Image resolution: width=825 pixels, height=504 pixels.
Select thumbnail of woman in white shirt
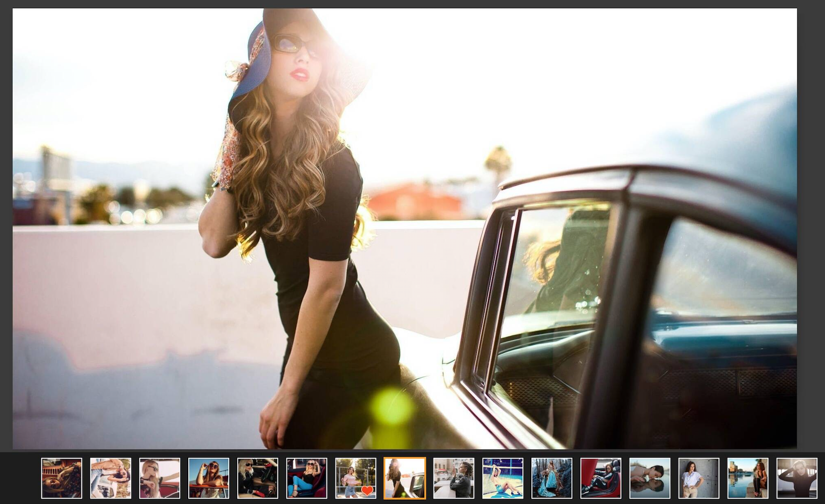tap(699, 478)
